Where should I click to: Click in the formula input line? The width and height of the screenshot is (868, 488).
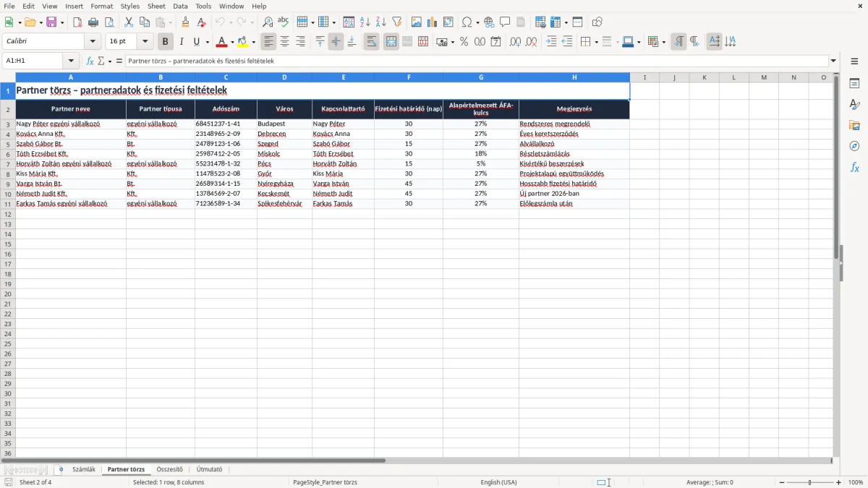(x=477, y=61)
